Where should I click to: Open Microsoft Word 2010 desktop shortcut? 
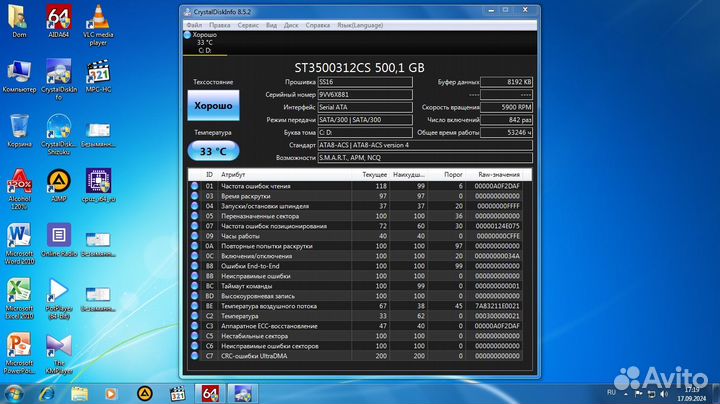pos(19,243)
